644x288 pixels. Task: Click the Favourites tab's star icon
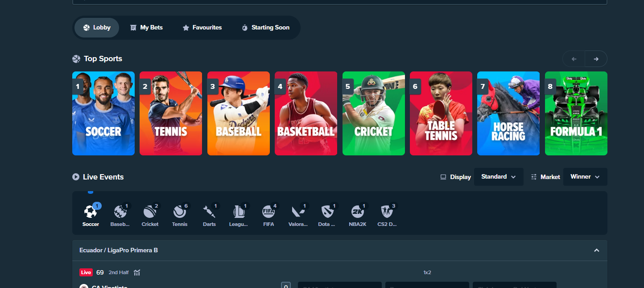(x=186, y=28)
